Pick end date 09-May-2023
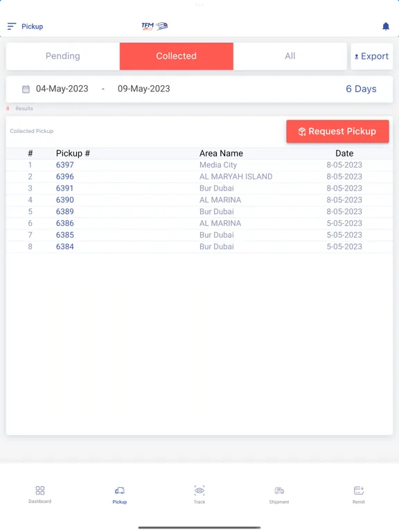 pos(144,89)
